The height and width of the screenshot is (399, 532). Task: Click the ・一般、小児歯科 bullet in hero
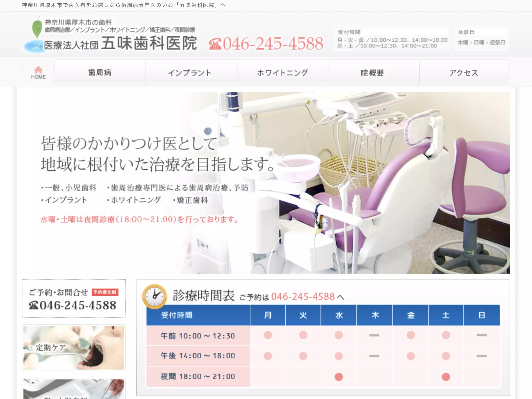[x=69, y=188]
